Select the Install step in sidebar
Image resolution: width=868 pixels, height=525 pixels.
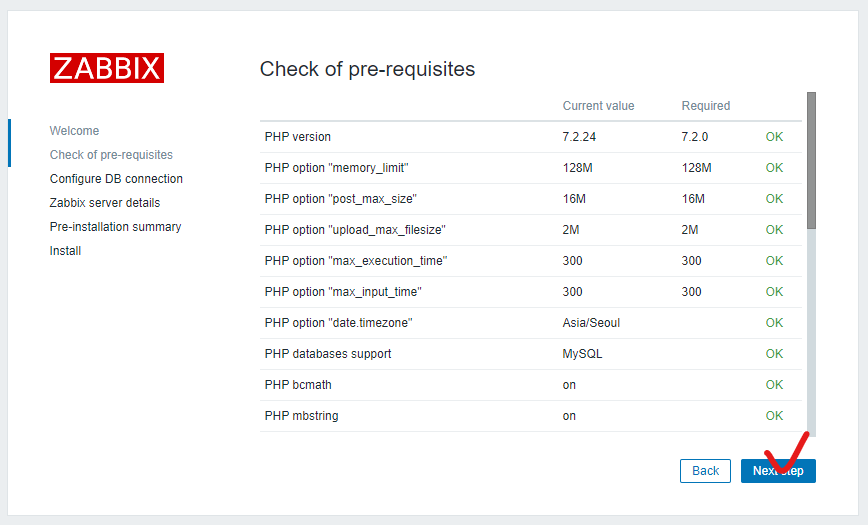(x=65, y=251)
